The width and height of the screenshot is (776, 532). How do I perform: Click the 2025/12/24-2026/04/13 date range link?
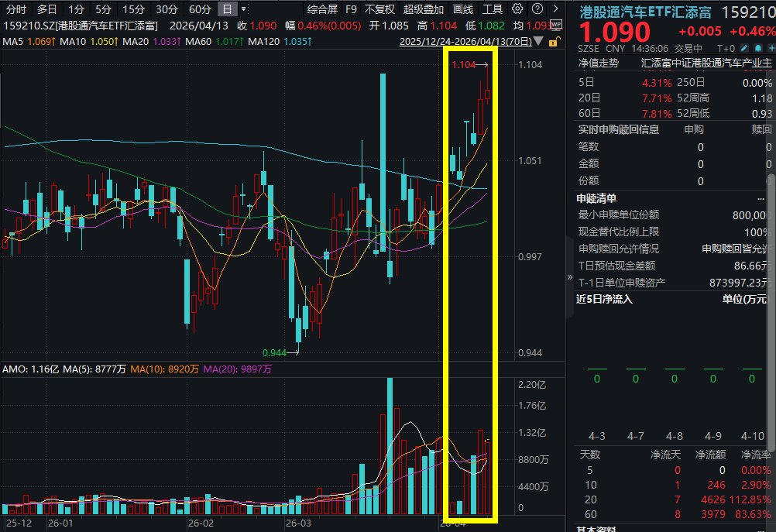click(465, 41)
